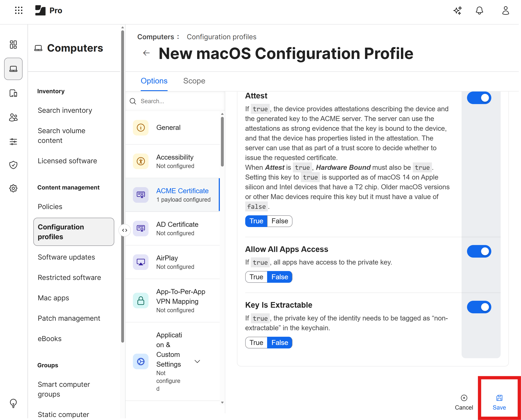Screen dimensions: 521x420
Task: Open the Users icon in the rail
Action: 13,118
